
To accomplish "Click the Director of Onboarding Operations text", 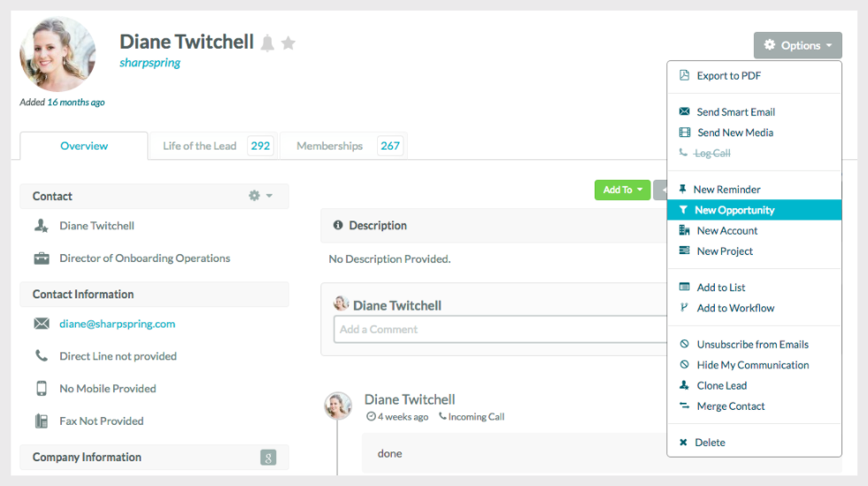I will click(x=144, y=258).
